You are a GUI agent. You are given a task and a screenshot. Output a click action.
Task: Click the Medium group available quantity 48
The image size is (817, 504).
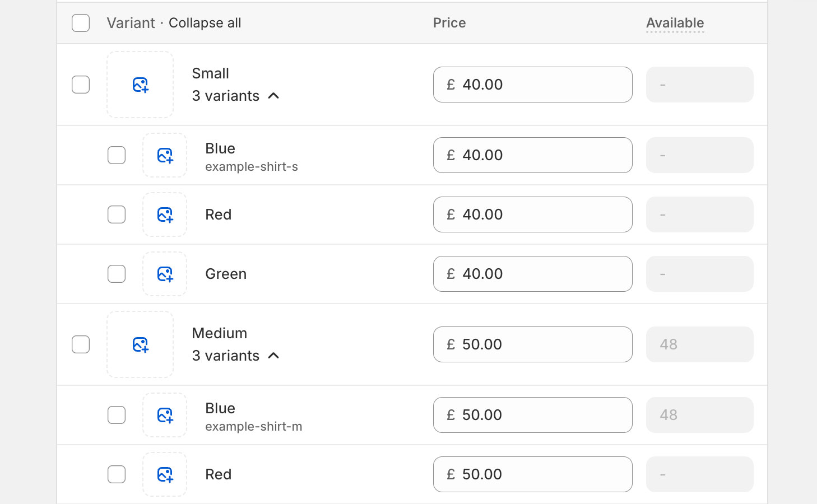[700, 344]
